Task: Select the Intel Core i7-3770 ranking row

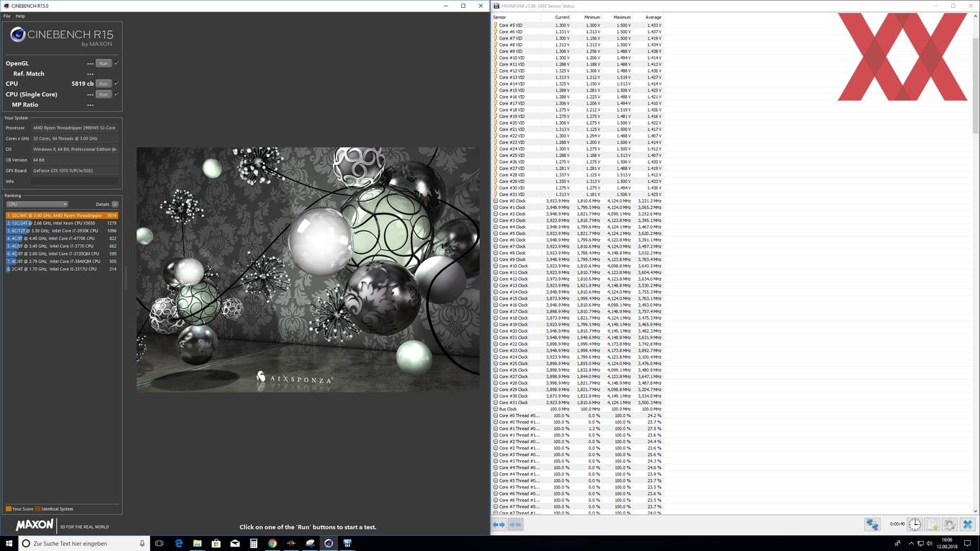Action: (x=61, y=246)
